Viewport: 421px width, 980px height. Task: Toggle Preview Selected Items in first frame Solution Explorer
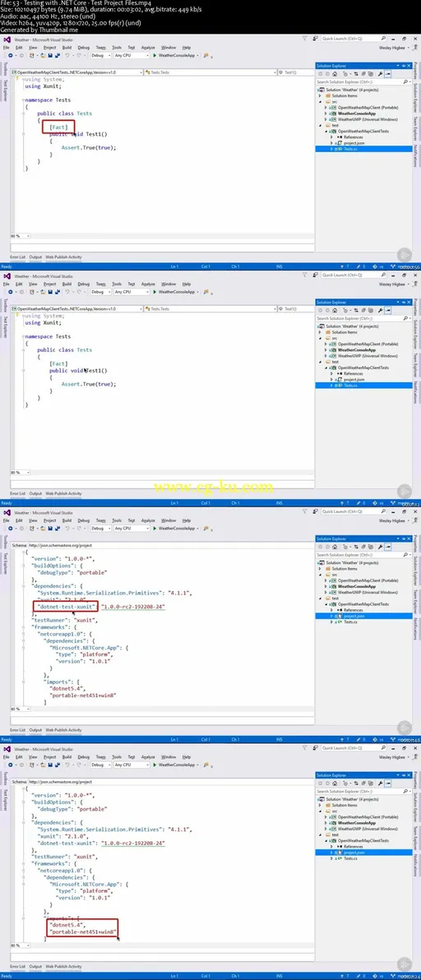(388, 74)
